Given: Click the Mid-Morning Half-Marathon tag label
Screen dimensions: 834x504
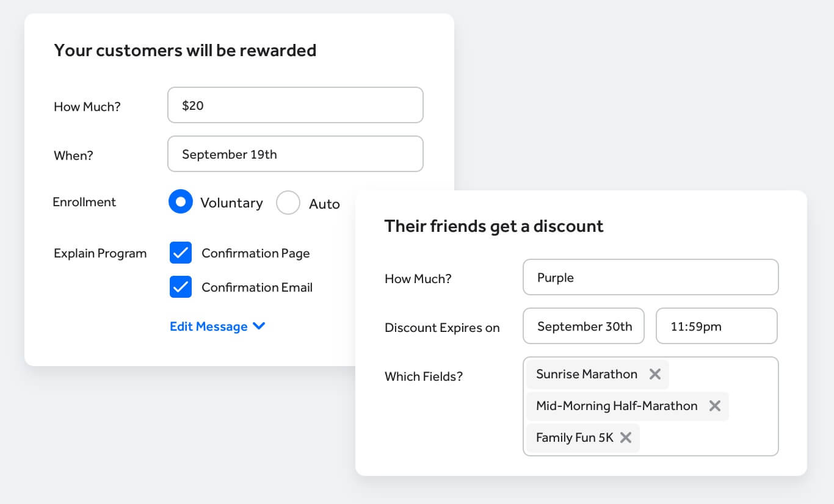Looking at the screenshot, I should [x=616, y=406].
